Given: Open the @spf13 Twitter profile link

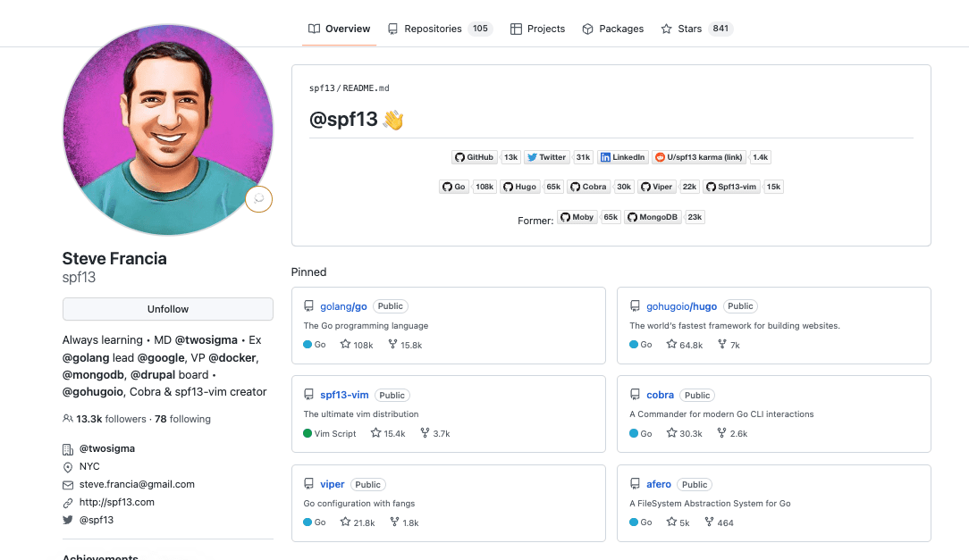Looking at the screenshot, I should pos(97,520).
